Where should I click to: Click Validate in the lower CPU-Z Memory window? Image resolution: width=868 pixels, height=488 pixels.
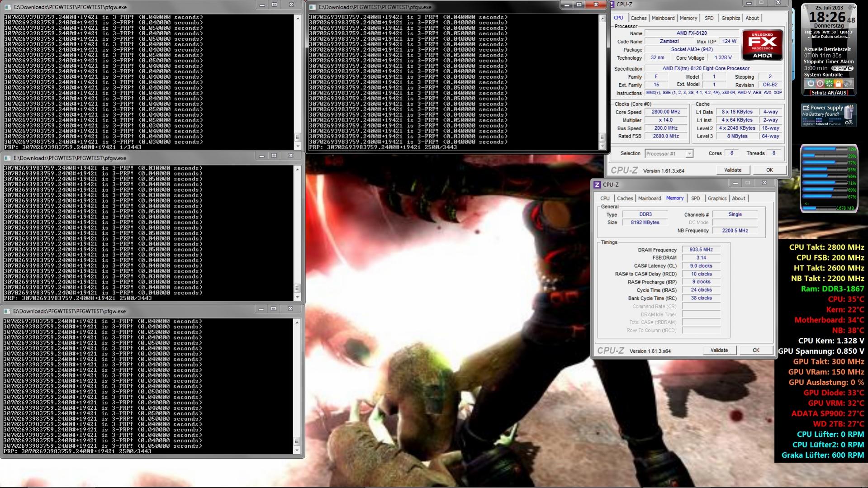719,350
